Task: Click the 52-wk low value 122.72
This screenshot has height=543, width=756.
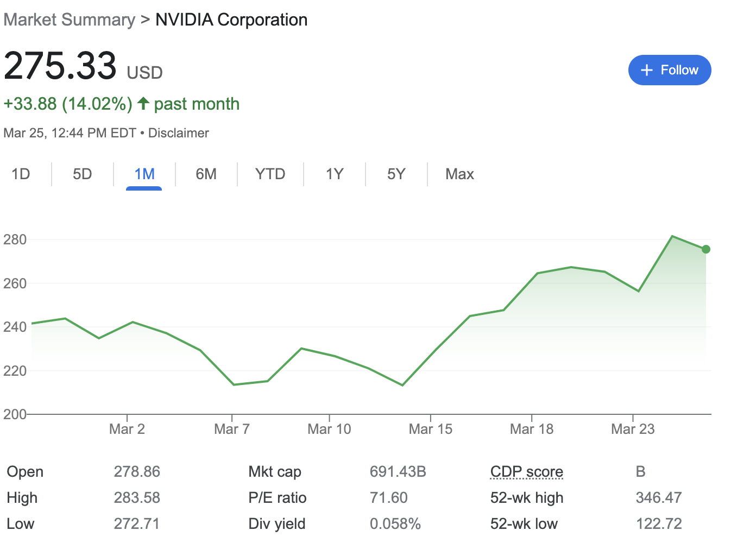Action: [659, 523]
